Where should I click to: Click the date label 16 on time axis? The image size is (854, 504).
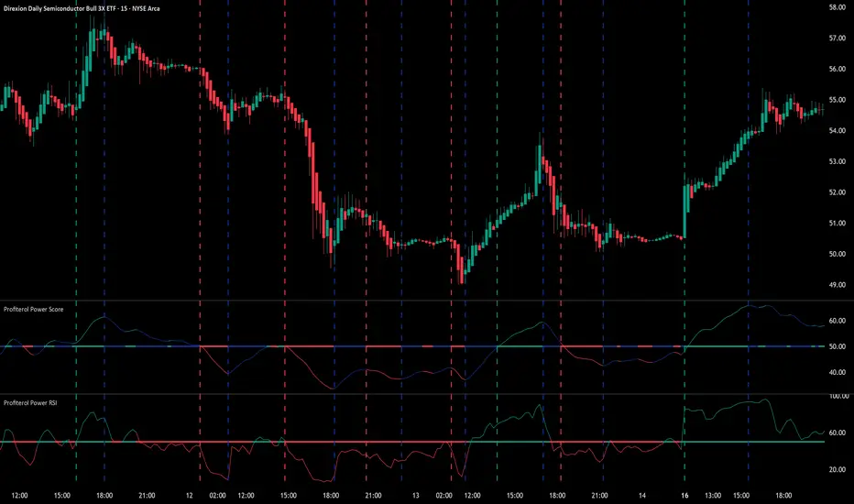tap(684, 496)
